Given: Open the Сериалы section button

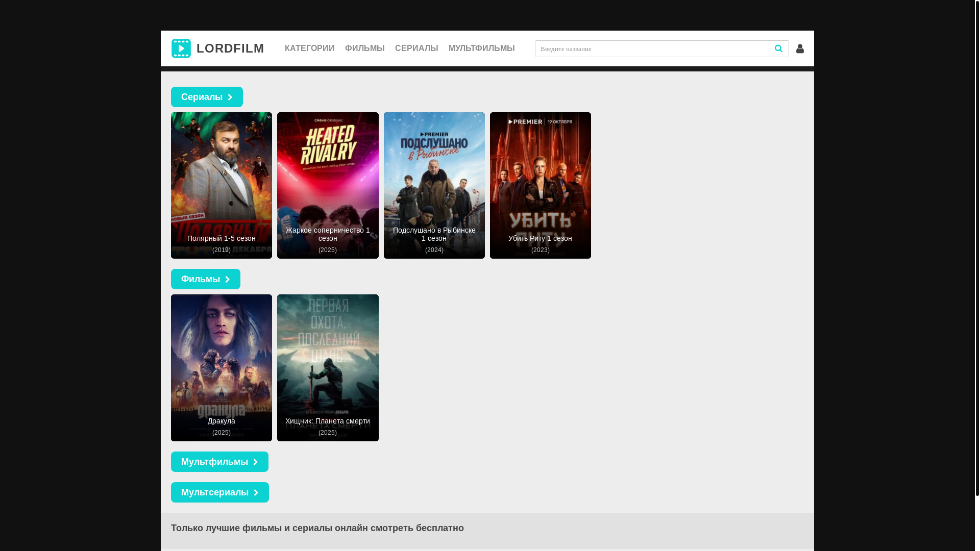Looking at the screenshot, I should [x=207, y=97].
